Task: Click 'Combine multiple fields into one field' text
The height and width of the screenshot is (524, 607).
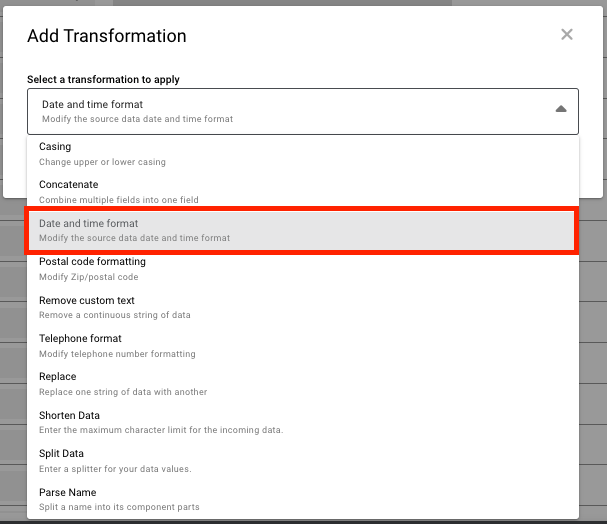Action: [119, 200]
